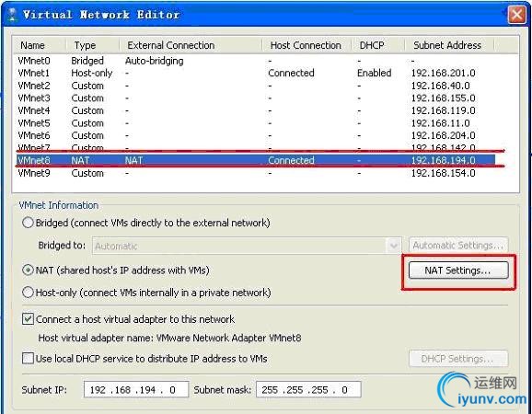The image size is (532, 414).
Task: Open NAT Settings dialog
Action: (458, 270)
